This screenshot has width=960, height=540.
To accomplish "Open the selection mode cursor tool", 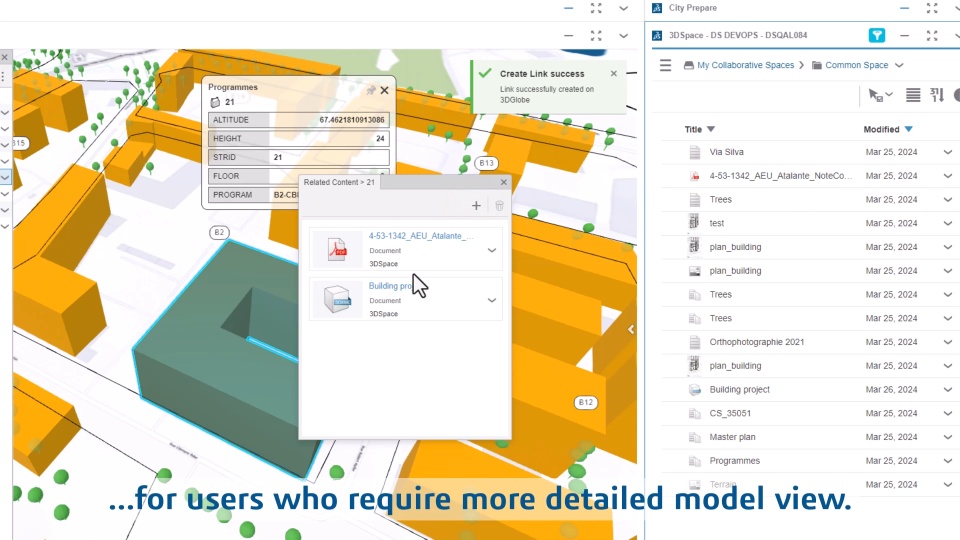I will tap(876, 95).
